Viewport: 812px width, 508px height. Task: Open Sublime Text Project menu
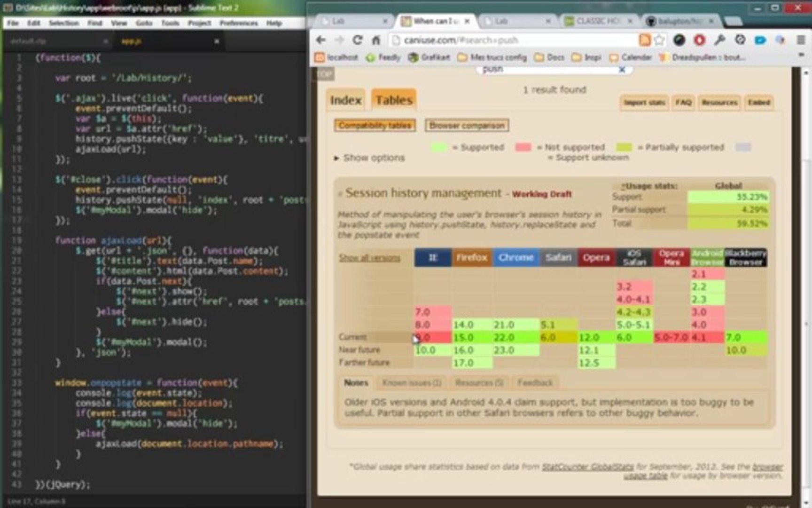[199, 23]
